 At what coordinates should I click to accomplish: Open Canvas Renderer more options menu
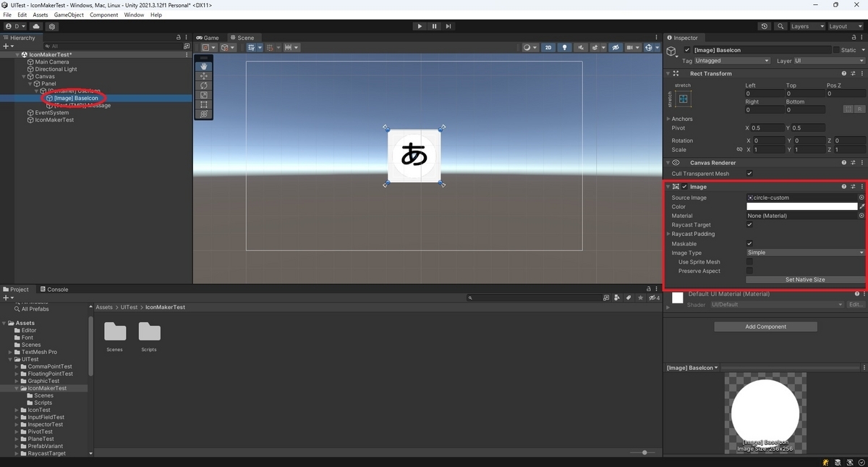coord(861,163)
